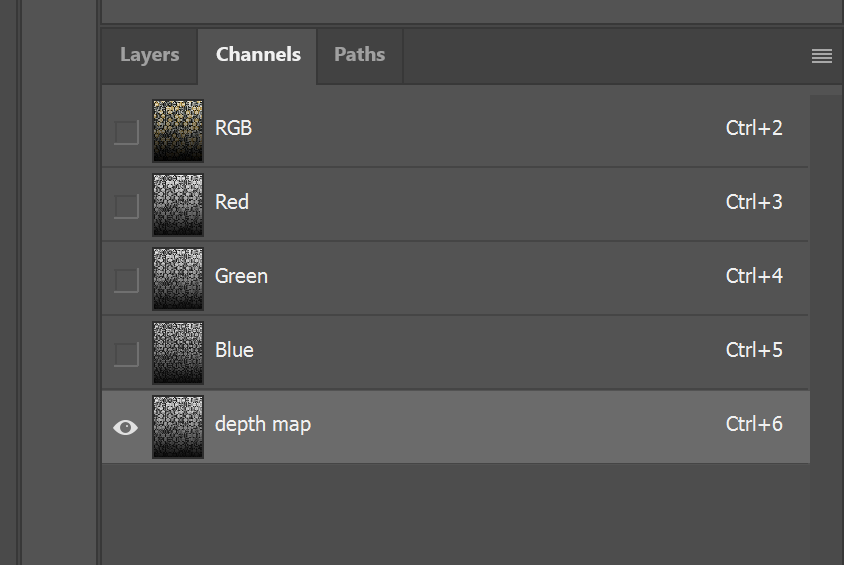Click the Red channel thumbnail

coord(178,204)
